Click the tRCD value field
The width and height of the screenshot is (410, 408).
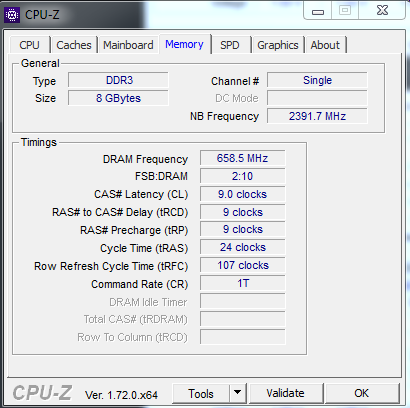pyautogui.click(x=243, y=212)
